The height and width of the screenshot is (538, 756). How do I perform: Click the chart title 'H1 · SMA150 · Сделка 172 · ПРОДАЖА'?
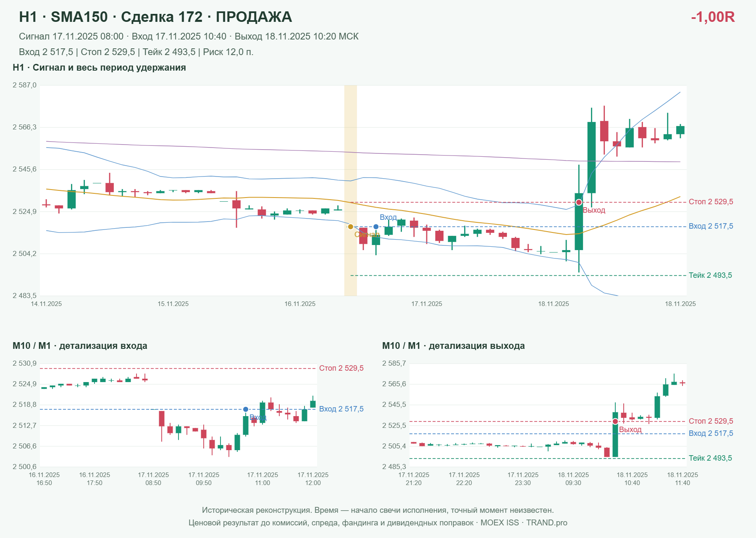coord(155,17)
